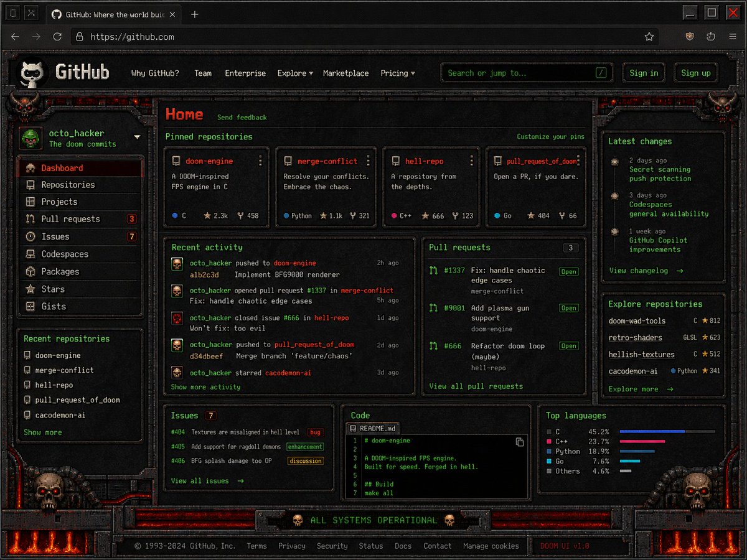Click the Sign up button
Image resolution: width=747 pixels, height=560 pixels.
pyautogui.click(x=695, y=73)
